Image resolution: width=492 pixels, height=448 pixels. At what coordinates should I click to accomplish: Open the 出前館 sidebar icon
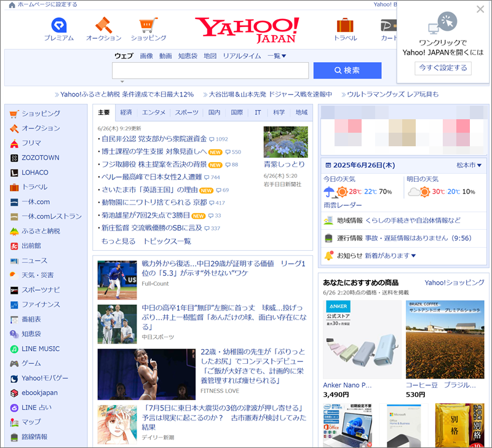tap(14, 246)
